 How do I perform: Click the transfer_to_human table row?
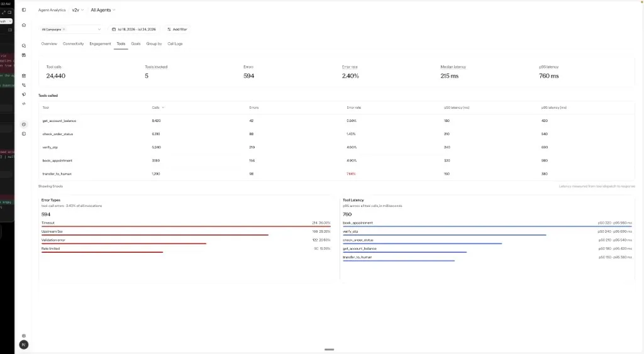coord(336,174)
